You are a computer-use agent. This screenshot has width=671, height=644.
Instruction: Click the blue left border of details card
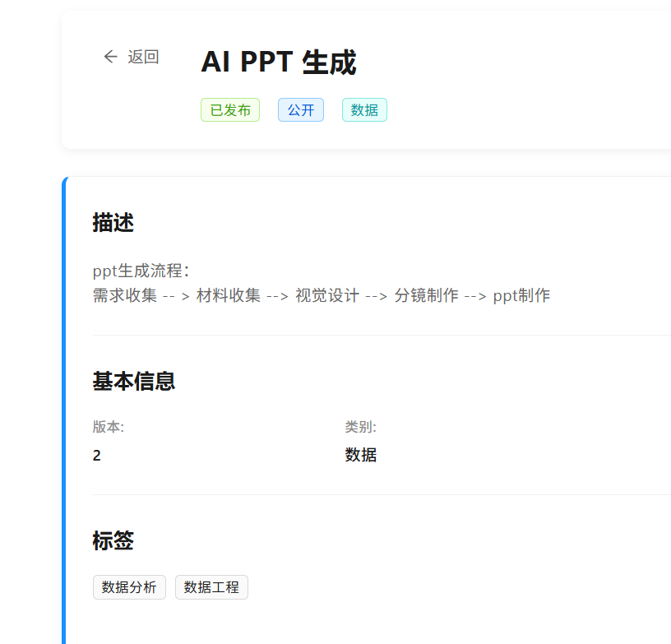64,411
